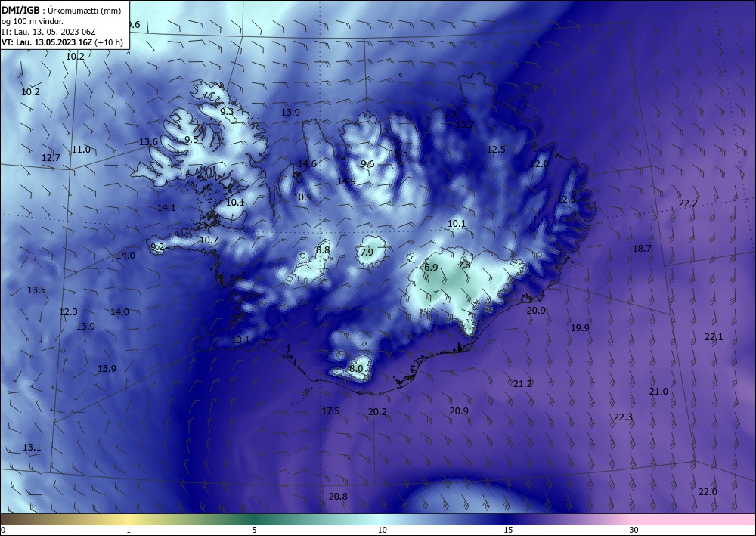The height and width of the screenshot is (536, 756).
Task: Click the 9.2 value label
Action: click(x=158, y=247)
